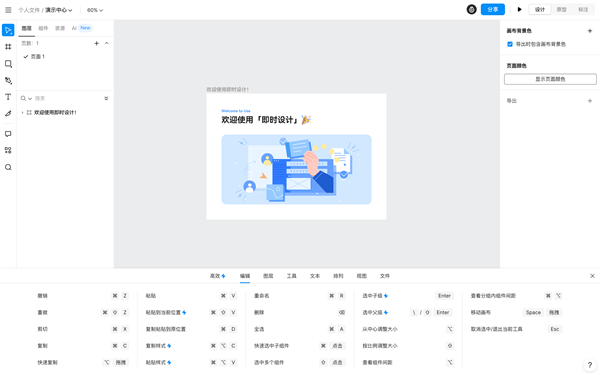Screen dimensions: 600x375
Task: Open 文本 shortcuts tab
Action: (315, 276)
